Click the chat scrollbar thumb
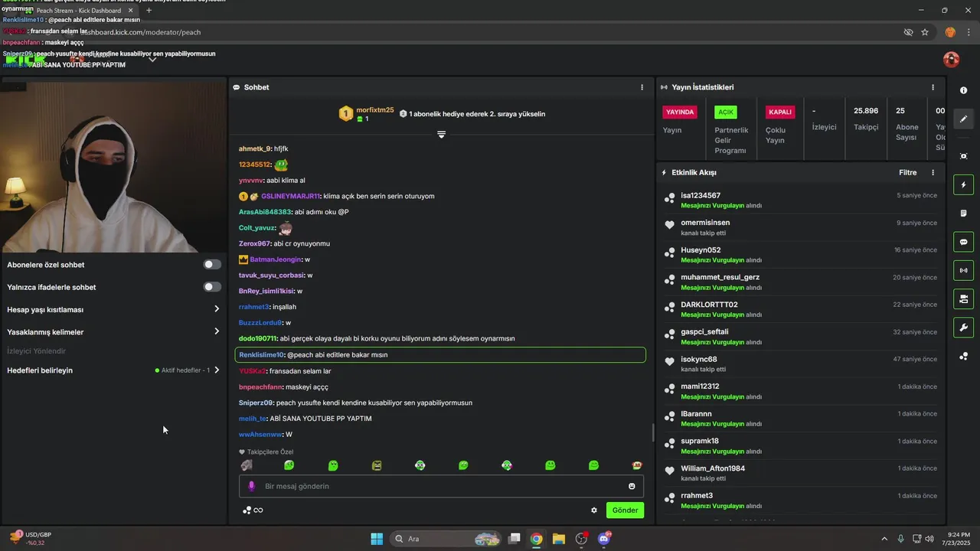This screenshot has width=980, height=551. (x=653, y=432)
